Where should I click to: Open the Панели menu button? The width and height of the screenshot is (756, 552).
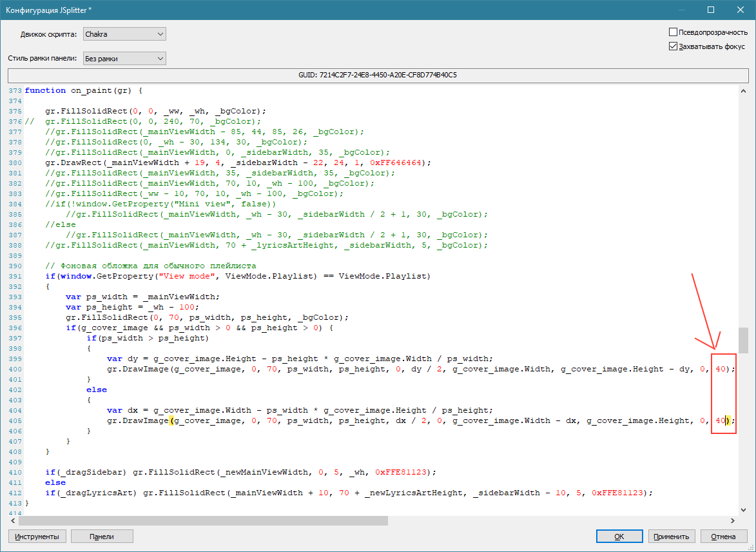[x=102, y=536]
